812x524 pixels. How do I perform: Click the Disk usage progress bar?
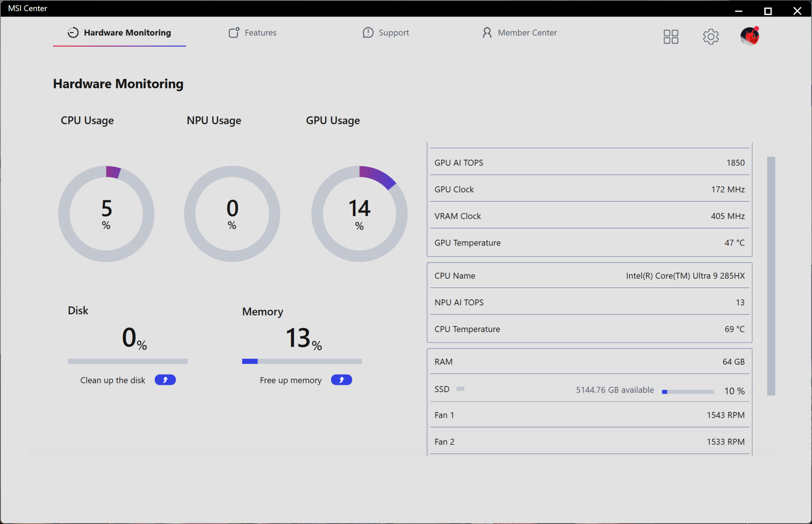(x=127, y=361)
